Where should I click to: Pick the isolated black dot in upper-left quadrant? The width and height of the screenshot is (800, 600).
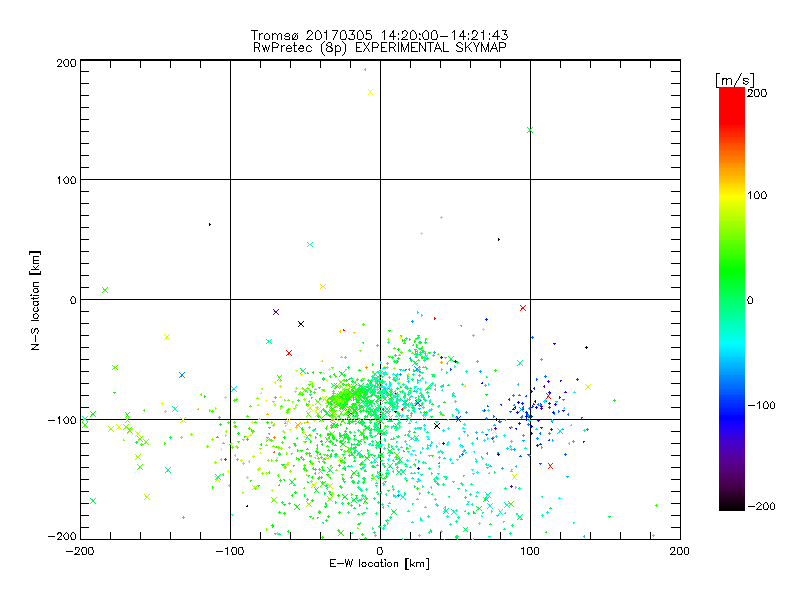click(x=209, y=224)
